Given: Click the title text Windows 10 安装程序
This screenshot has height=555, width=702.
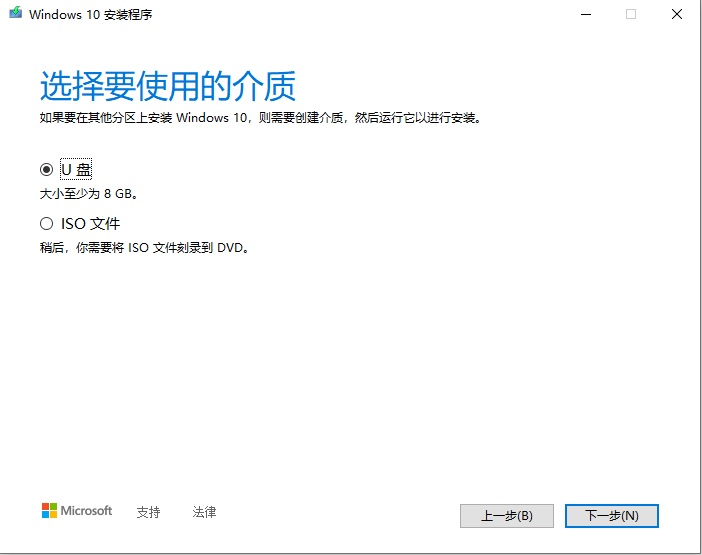Looking at the screenshot, I should coord(91,14).
